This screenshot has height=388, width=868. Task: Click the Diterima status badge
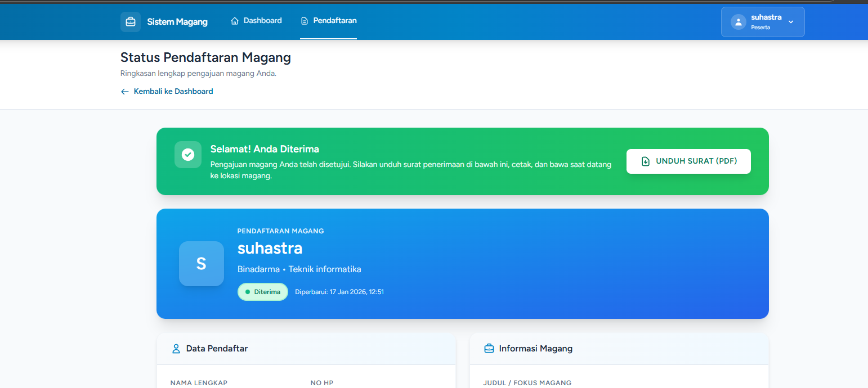pyautogui.click(x=263, y=292)
